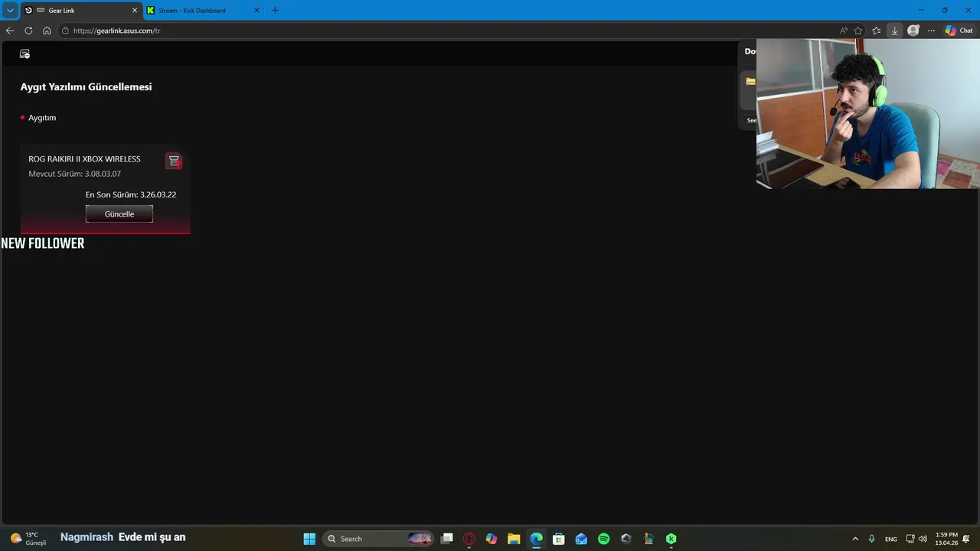This screenshot has width=980, height=551.
Task: Open the Copilot Chat button
Action: click(x=959, y=31)
